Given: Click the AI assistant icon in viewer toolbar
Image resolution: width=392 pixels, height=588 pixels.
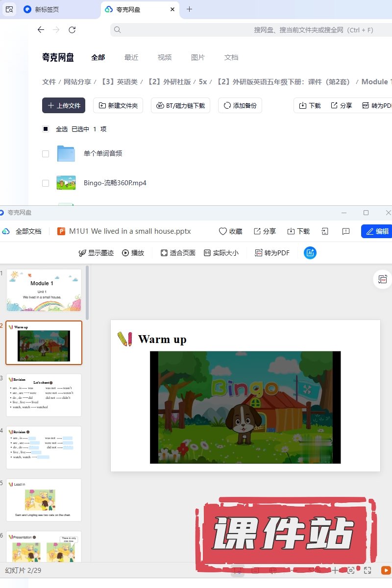Looking at the screenshot, I should click(x=310, y=253).
